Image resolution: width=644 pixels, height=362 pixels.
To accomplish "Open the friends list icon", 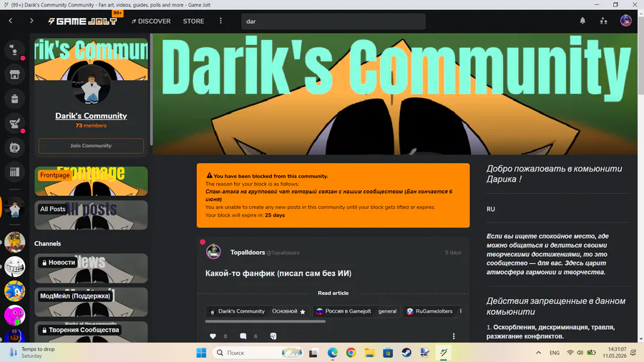I will click(x=603, y=21).
